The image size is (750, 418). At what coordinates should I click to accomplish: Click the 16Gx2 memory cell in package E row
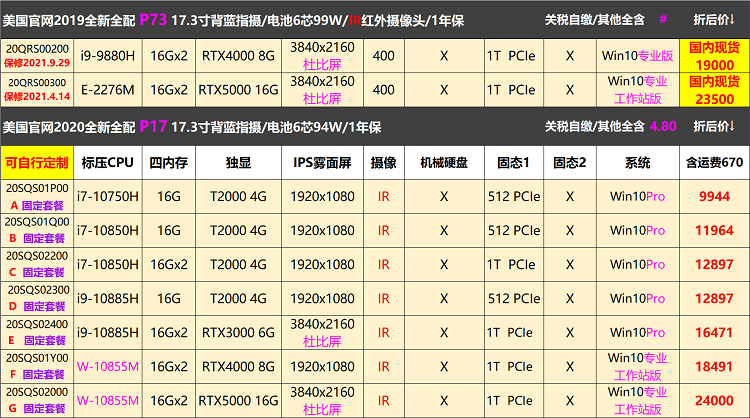tap(168, 332)
